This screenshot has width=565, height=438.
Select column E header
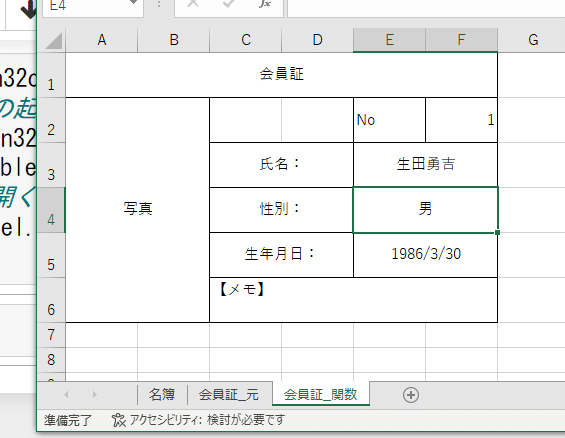[x=390, y=40]
